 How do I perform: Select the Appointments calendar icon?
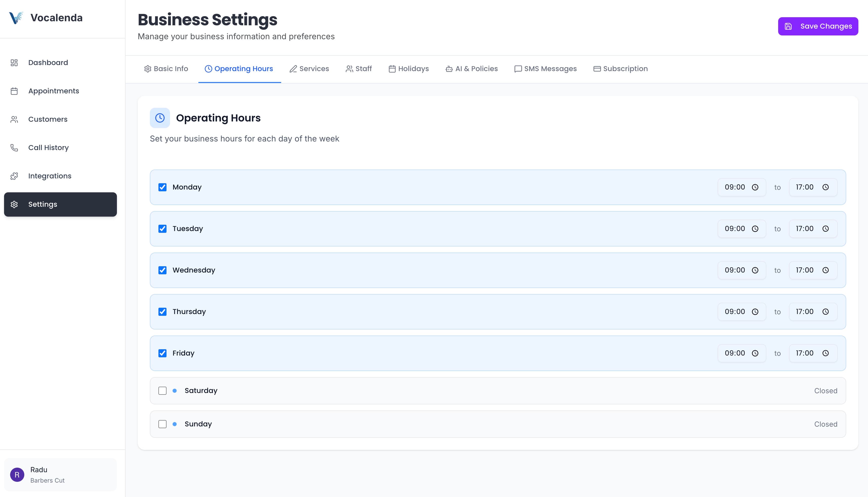[x=14, y=91]
